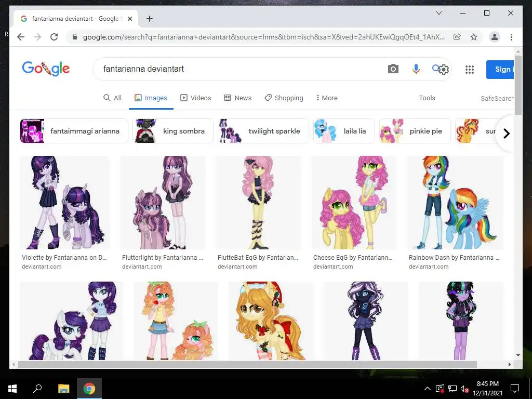
Task: Click the Chrome taskbar icon
Action: pyautogui.click(x=89, y=389)
